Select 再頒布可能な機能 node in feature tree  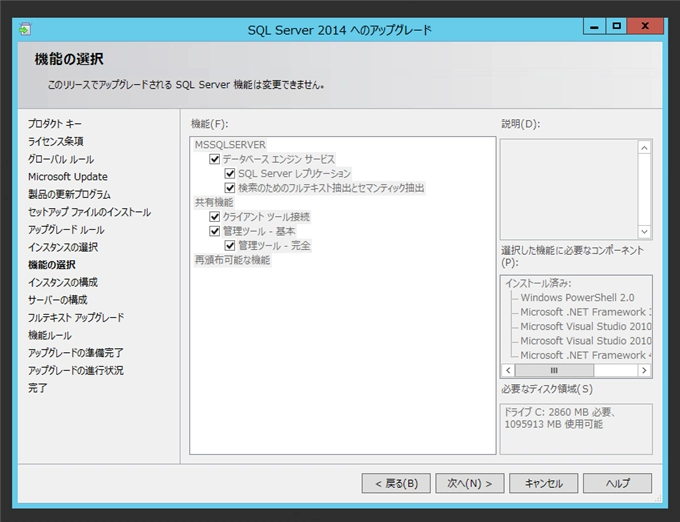point(232,260)
